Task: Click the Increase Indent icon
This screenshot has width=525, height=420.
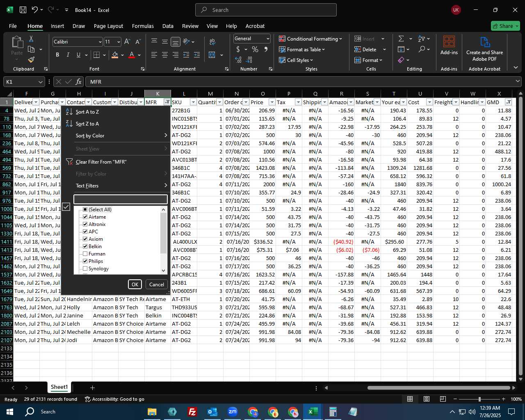Action: tap(196, 55)
